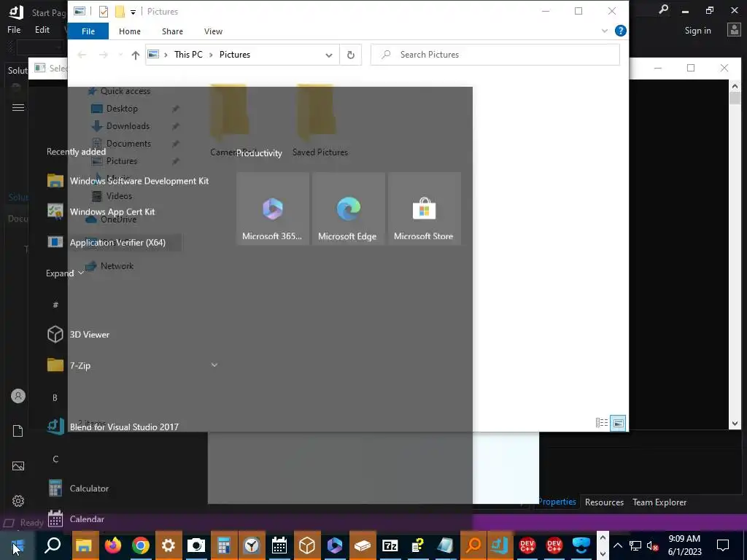Viewport: 747px width, 560px height.
Task: Open Settings gear in Start menu rail
Action: click(18, 501)
